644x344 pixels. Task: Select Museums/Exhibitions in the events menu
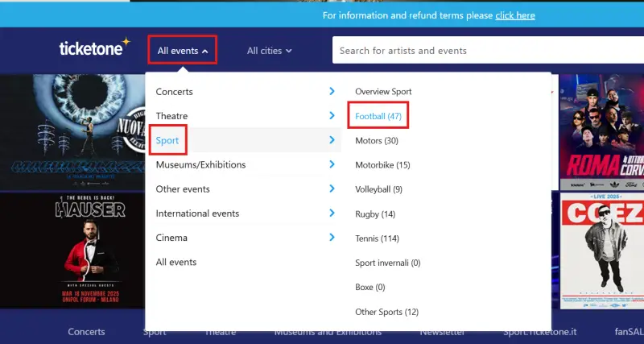200,164
